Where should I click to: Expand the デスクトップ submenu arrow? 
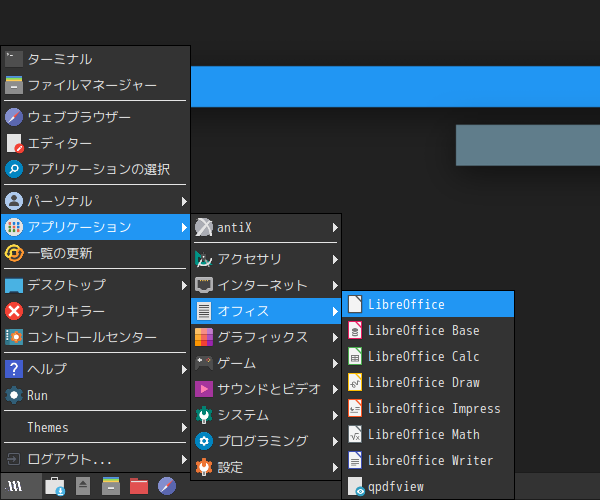click(184, 285)
